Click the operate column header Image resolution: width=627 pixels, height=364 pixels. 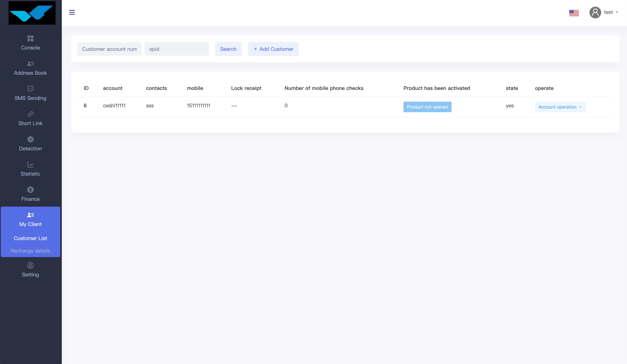[544, 88]
